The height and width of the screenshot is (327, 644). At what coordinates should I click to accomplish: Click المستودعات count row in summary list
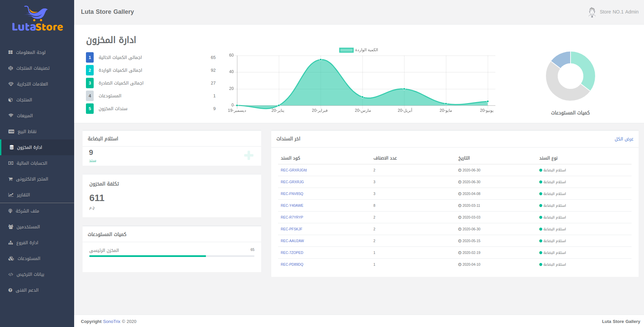coord(151,96)
